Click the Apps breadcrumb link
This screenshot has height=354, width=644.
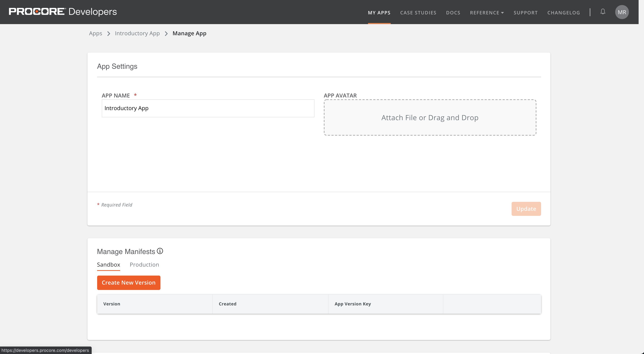click(x=96, y=33)
